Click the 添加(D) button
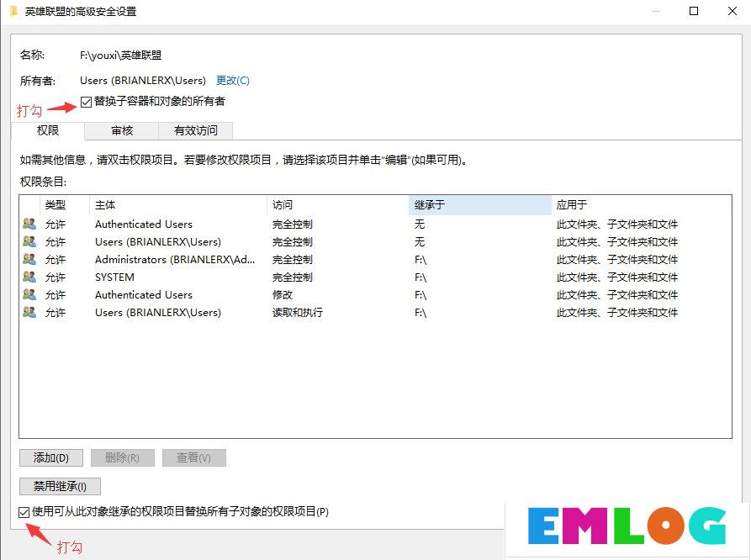 51,458
